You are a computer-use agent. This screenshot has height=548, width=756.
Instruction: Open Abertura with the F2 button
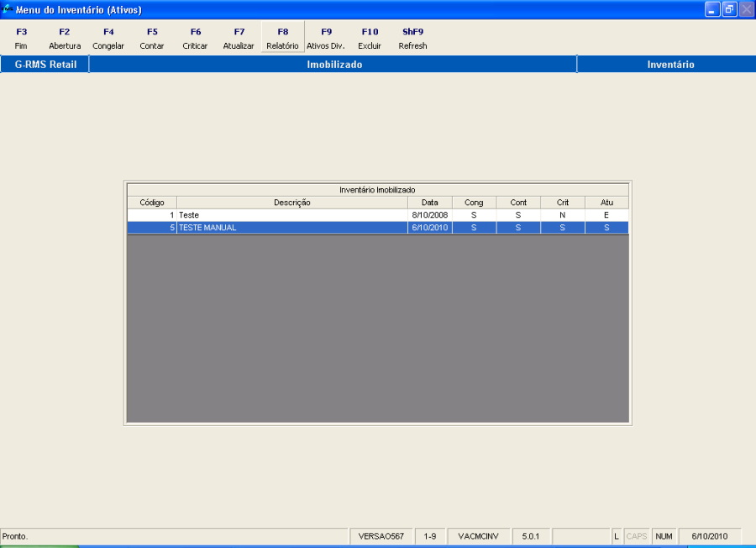[65, 38]
